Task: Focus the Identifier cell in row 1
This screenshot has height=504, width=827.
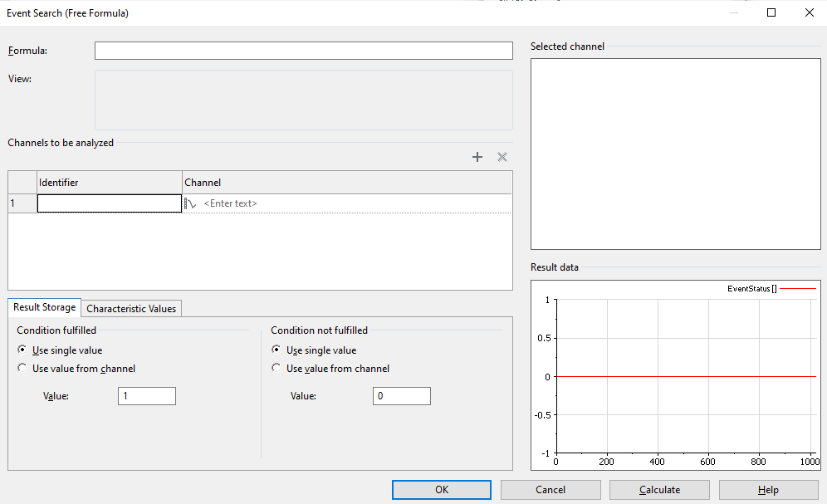Action: click(110, 203)
